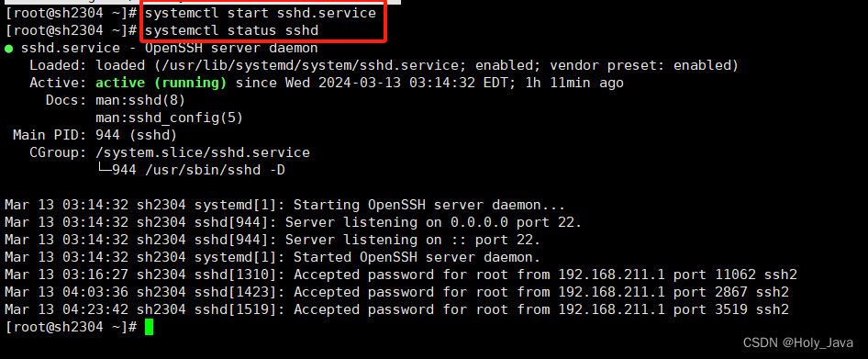Click the 'Started OpenSSH server daemon.' log line
This screenshot has height=359, width=868.
point(273,257)
